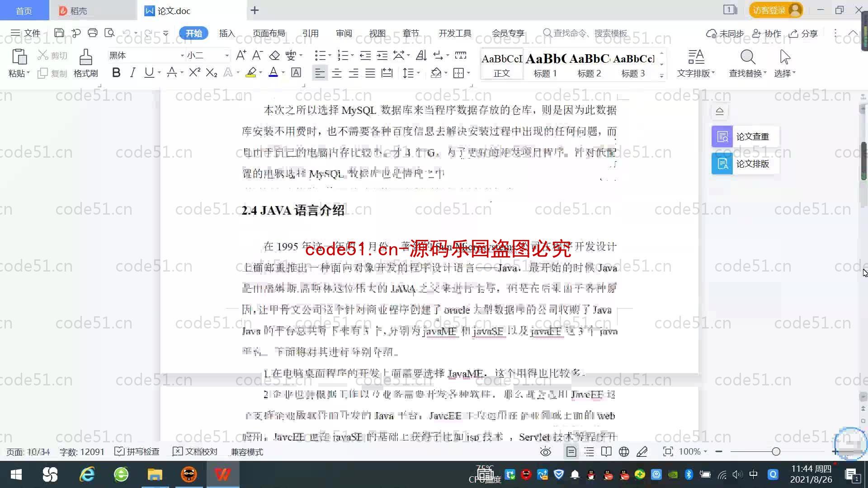
Task: Open the font name dropdown 黑体
Action: [182, 56]
